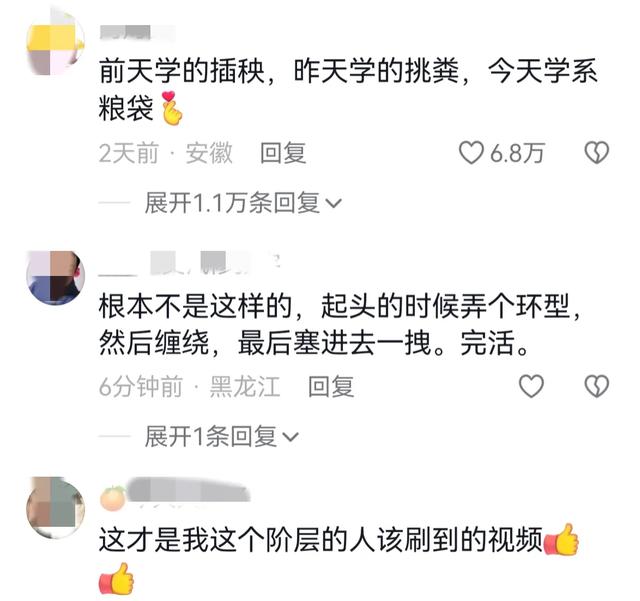Viewport: 640px width, 601px height.
Task: Tap the thumbs-up emoji after 视频
Action: pyautogui.click(x=562, y=540)
